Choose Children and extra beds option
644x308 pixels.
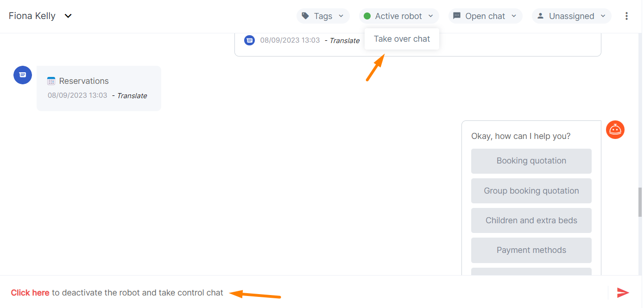pyautogui.click(x=531, y=220)
